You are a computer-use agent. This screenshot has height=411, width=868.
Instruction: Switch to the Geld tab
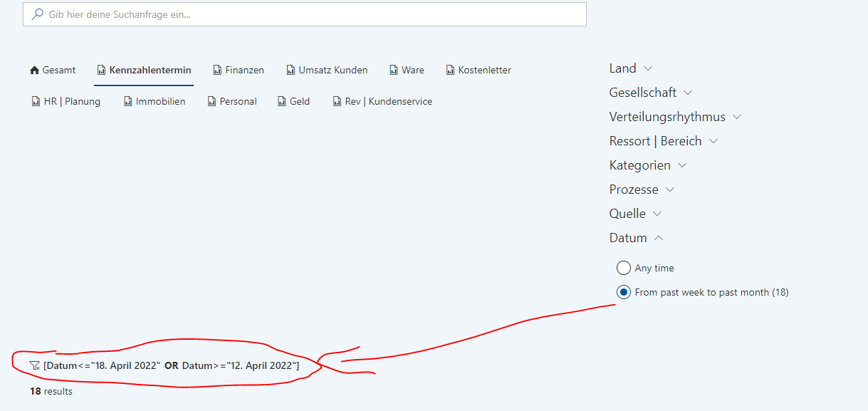click(293, 101)
